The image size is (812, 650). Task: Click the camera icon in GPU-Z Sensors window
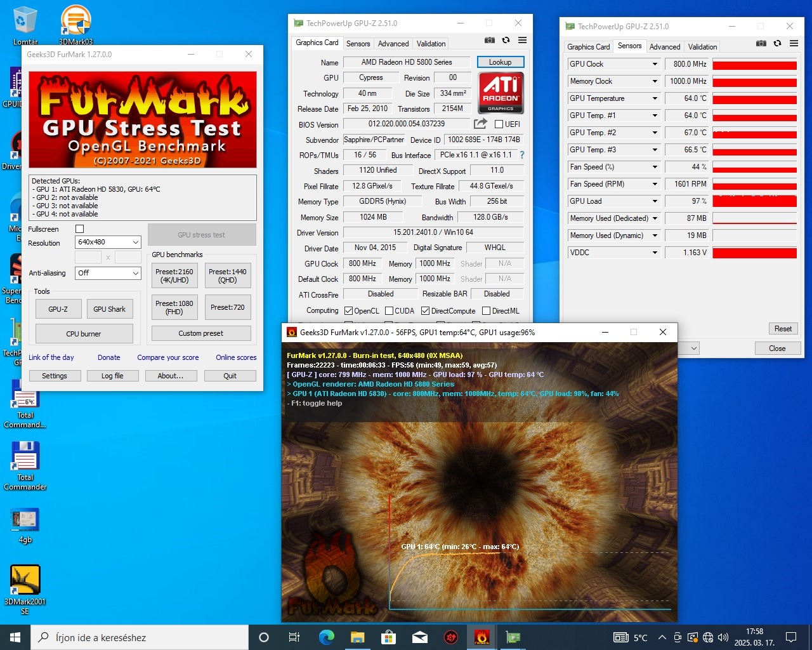click(761, 43)
